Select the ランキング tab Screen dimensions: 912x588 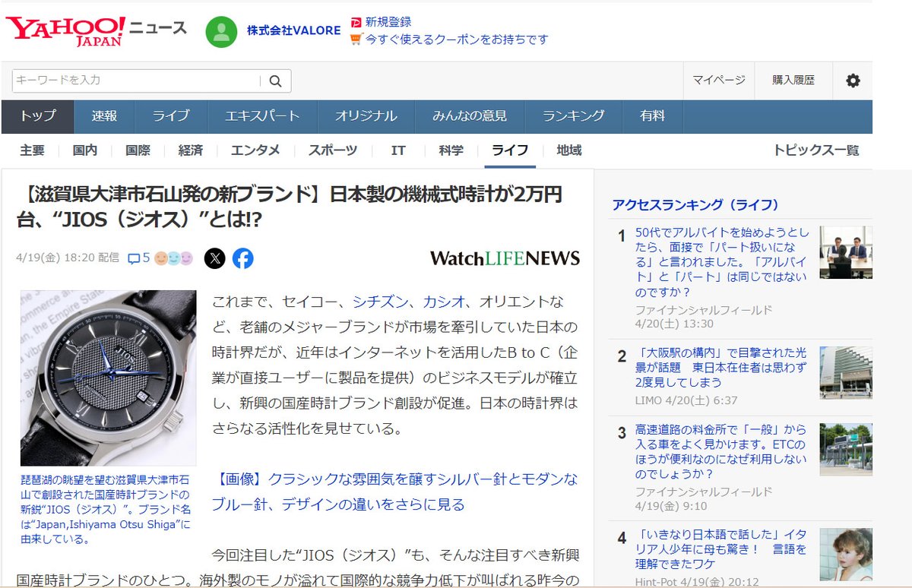click(574, 116)
